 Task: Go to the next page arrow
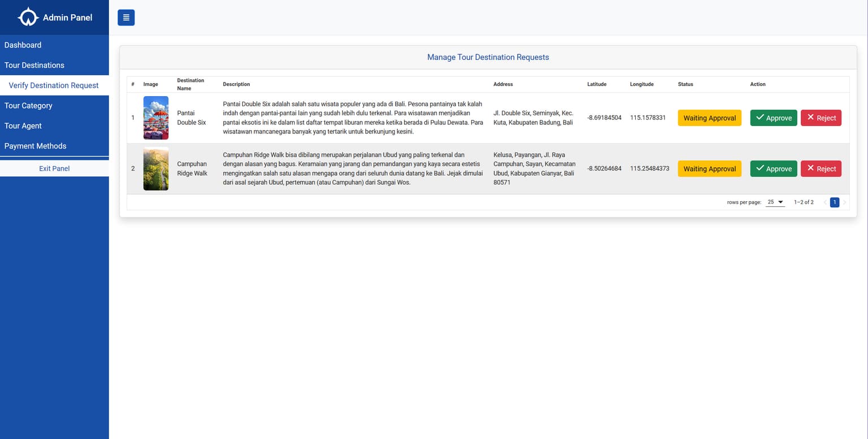844,202
